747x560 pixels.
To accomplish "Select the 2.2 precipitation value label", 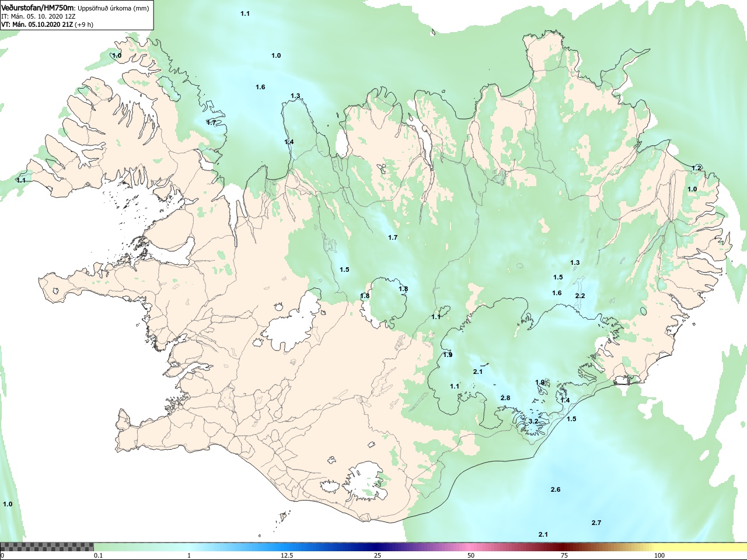I will point(580,296).
